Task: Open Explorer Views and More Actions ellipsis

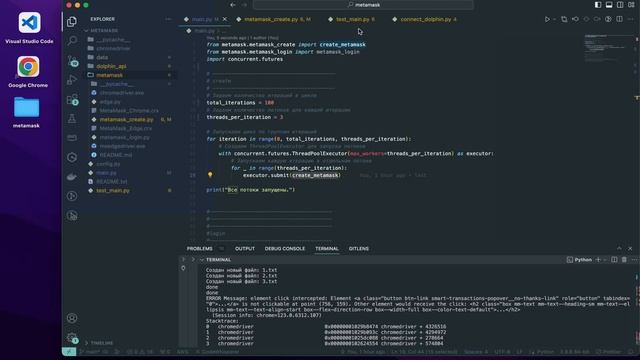Action: [168, 19]
